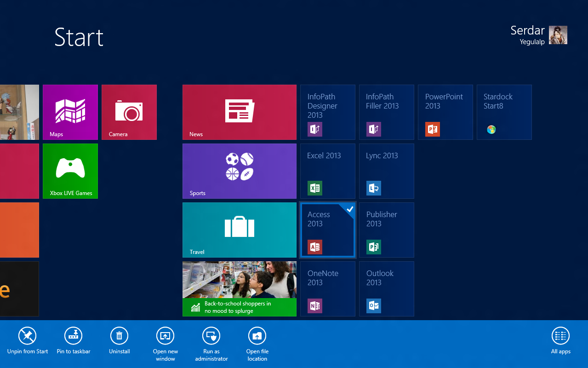This screenshot has height=368, width=588.
Task: Open the Sports tile
Action: tap(240, 171)
